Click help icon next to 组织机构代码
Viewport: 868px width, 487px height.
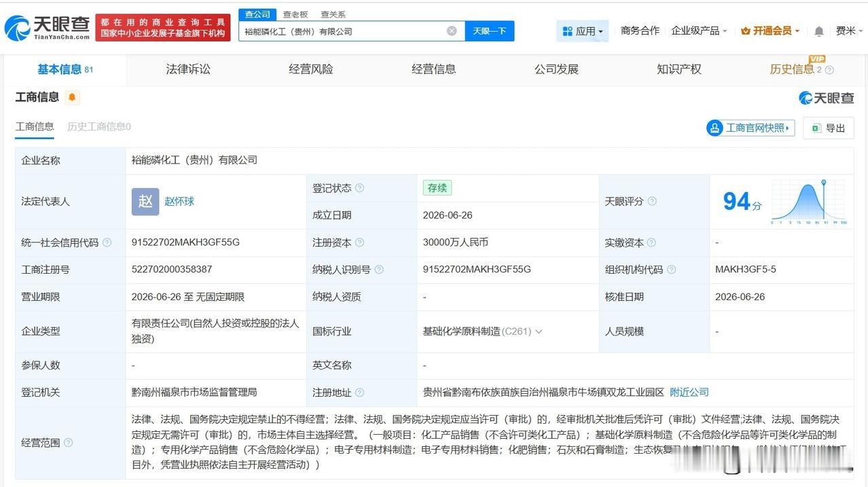click(671, 270)
